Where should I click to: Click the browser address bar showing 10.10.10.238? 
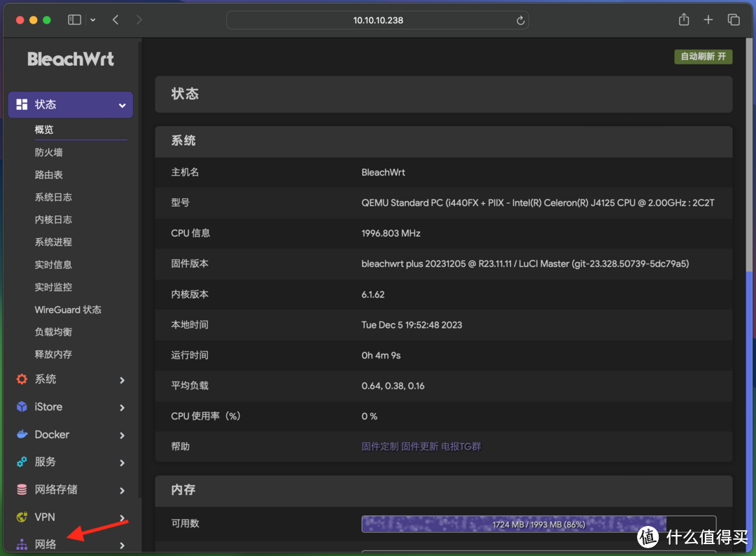377,20
